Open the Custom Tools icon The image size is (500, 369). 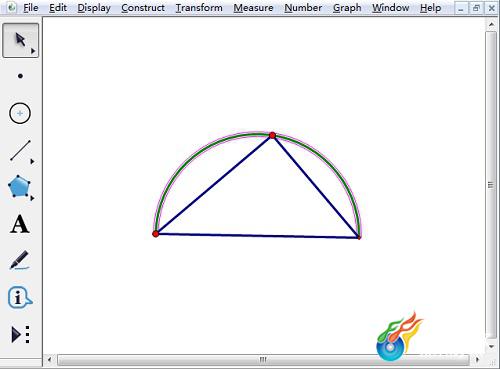(x=20, y=334)
